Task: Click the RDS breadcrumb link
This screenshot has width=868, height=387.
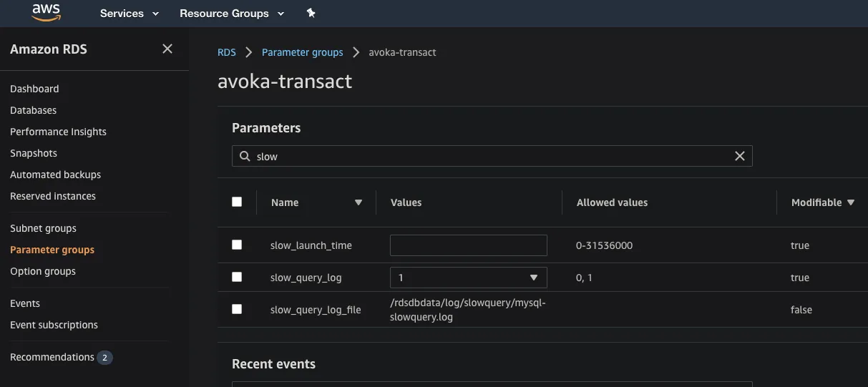Action: pyautogui.click(x=227, y=52)
